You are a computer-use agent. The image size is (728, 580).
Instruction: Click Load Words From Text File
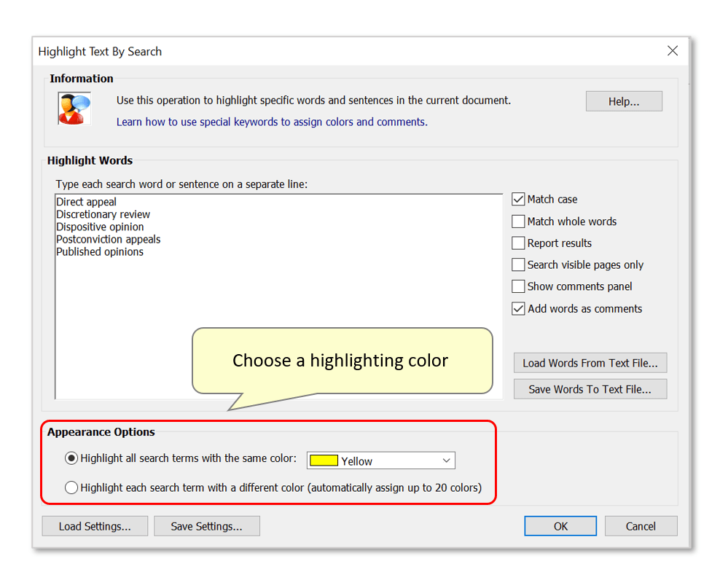pyautogui.click(x=590, y=362)
